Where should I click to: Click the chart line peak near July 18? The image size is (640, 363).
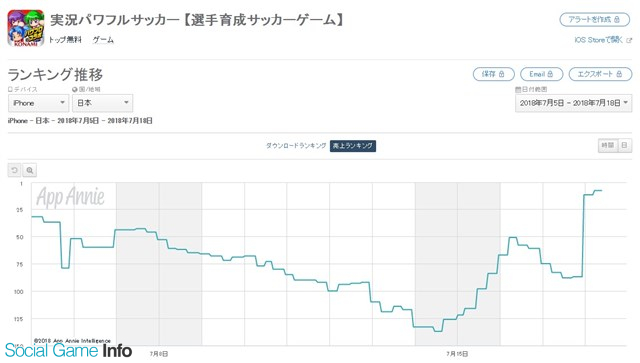coord(598,191)
